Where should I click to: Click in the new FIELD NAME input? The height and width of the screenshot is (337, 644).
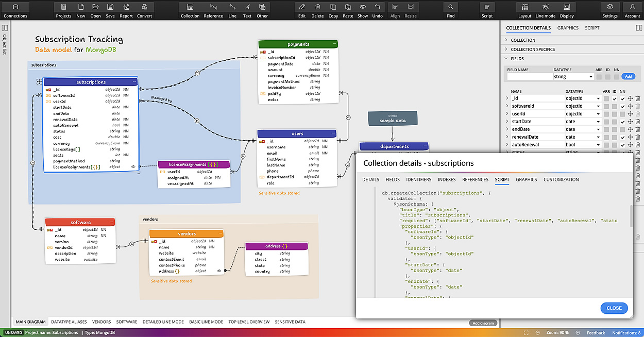tap(530, 77)
